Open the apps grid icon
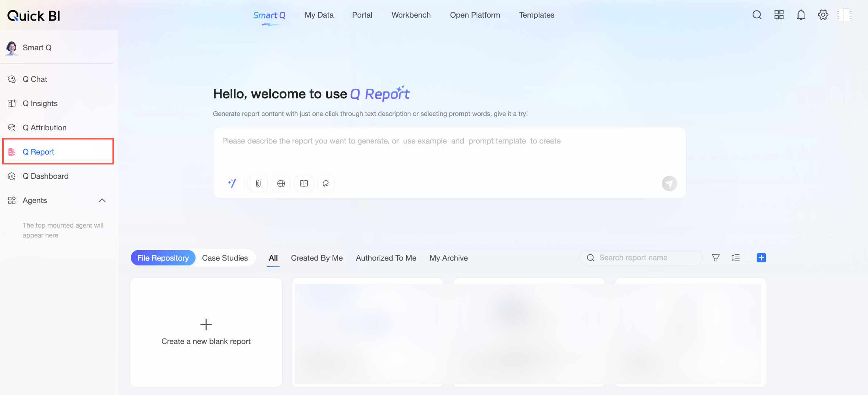 pos(779,15)
